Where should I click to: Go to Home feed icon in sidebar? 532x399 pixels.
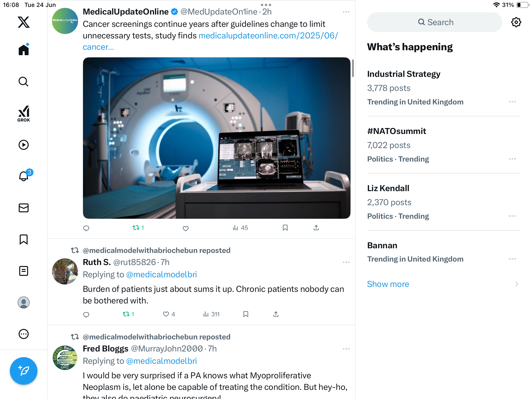24,50
